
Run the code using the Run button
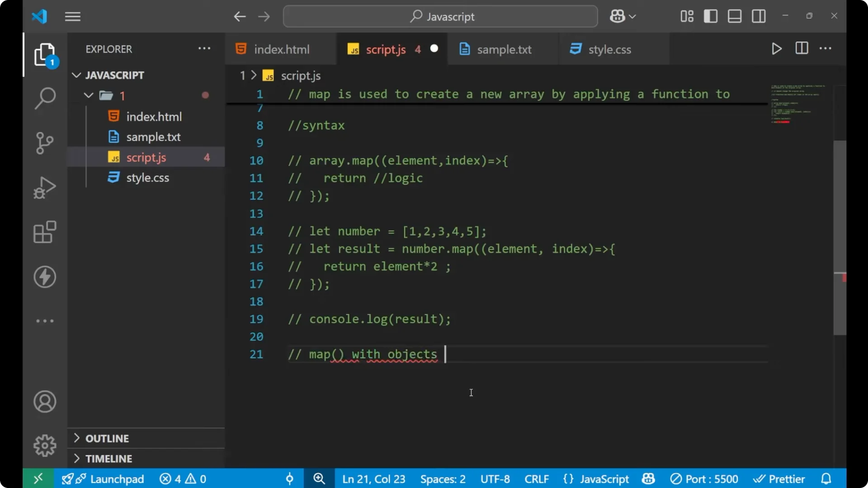point(777,48)
